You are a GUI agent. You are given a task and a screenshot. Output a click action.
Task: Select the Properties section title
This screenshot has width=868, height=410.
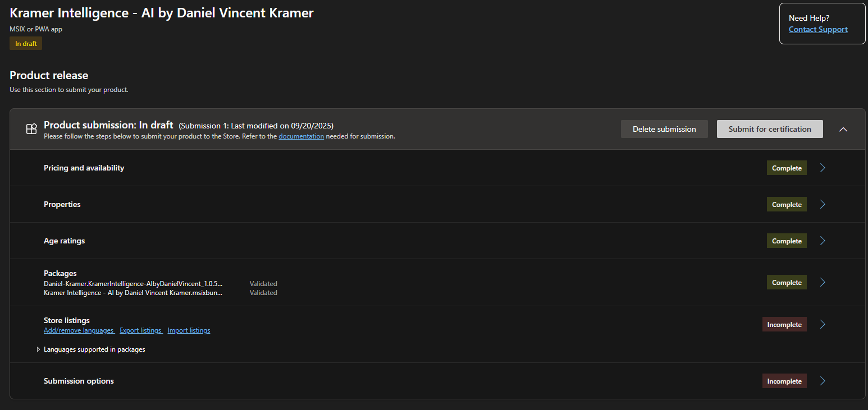pyautogui.click(x=62, y=204)
